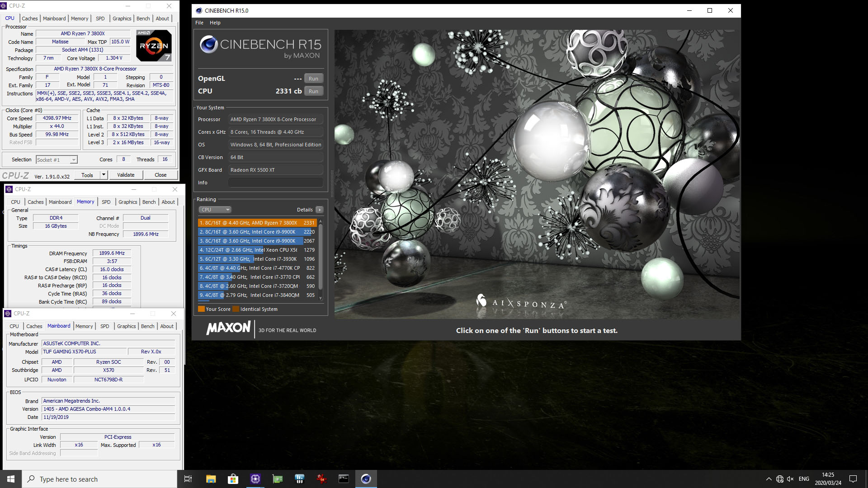This screenshot has width=868, height=488.
Task: Open the Help menu in Cinebench
Action: coord(215,23)
